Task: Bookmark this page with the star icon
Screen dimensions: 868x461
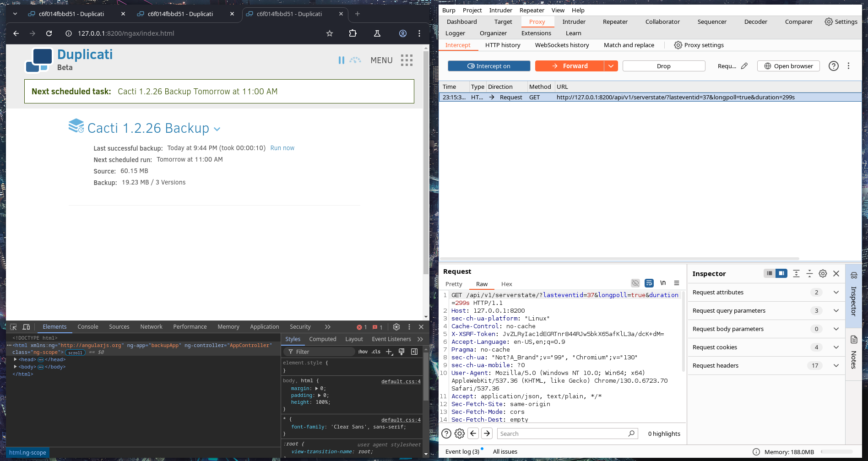Action: (330, 33)
